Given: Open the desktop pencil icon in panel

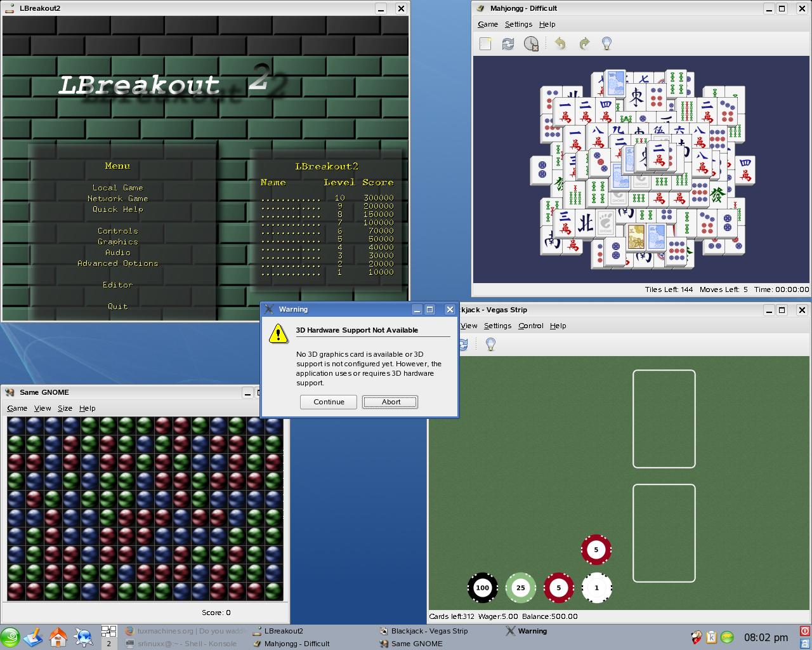Looking at the screenshot, I should point(34,637).
